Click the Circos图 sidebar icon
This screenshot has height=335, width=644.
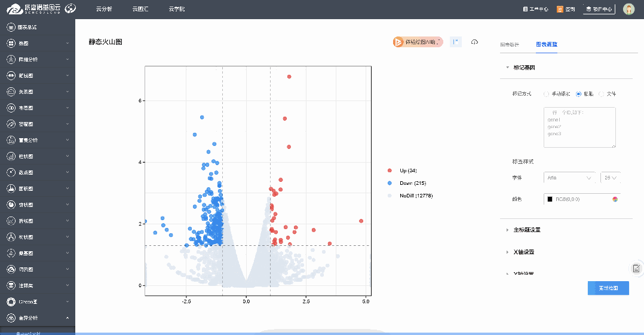11,301
